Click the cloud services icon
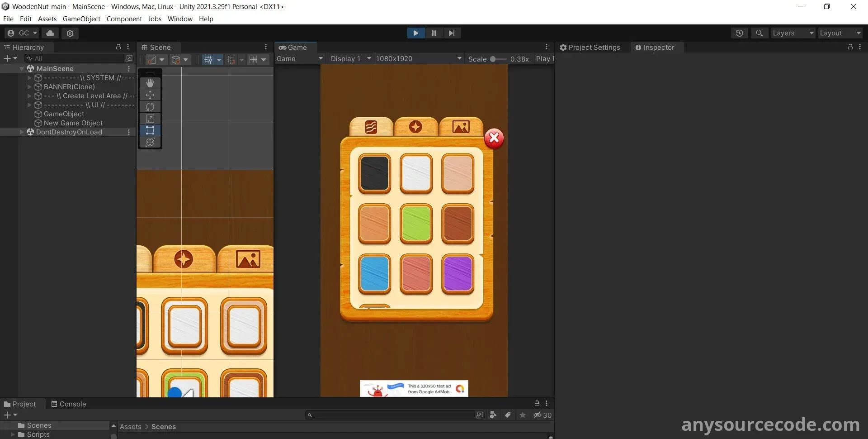This screenshot has height=439, width=868. pyautogui.click(x=50, y=33)
